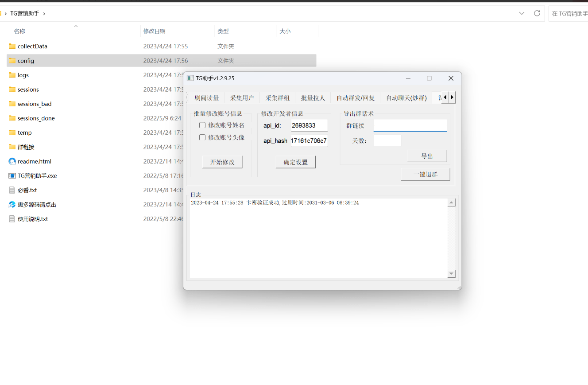Viewport: 588px width, 385px height.
Task: Click the 2023/4/24 17:55 date of collectData
Action: point(166,46)
